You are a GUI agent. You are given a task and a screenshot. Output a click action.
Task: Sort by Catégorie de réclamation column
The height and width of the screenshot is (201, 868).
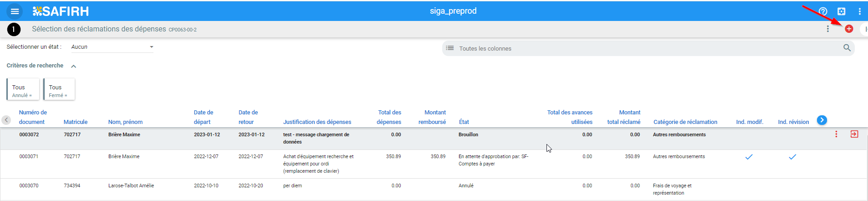(x=685, y=122)
